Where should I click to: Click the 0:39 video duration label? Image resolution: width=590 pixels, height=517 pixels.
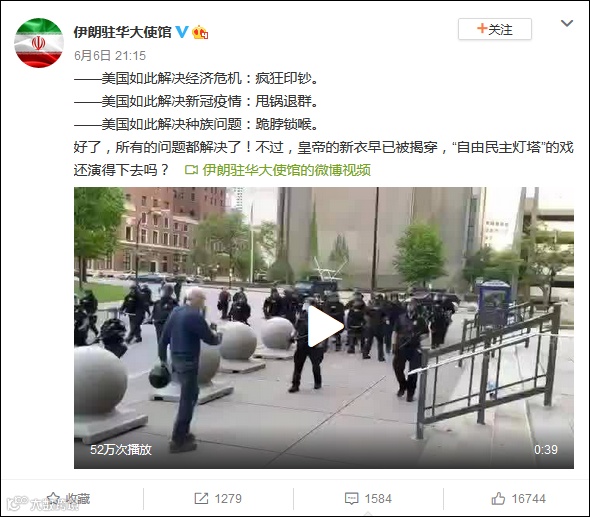pyautogui.click(x=546, y=449)
